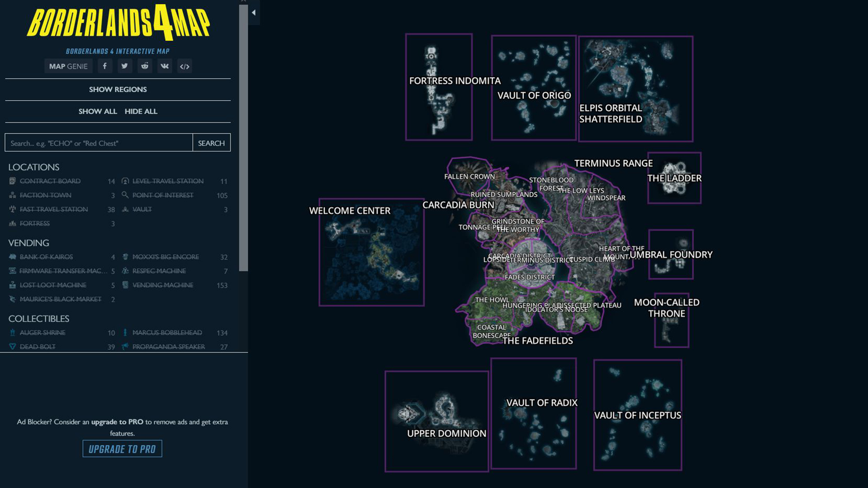Click the VK share icon

(x=165, y=66)
